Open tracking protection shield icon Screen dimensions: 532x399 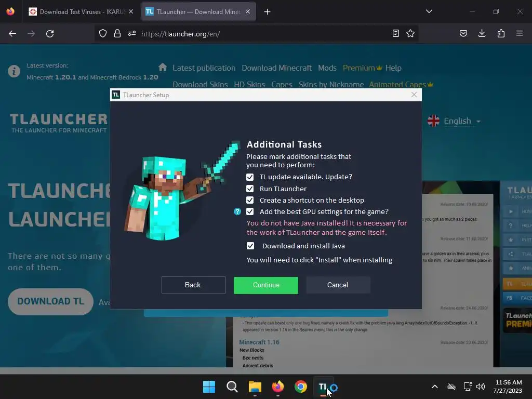(103, 34)
